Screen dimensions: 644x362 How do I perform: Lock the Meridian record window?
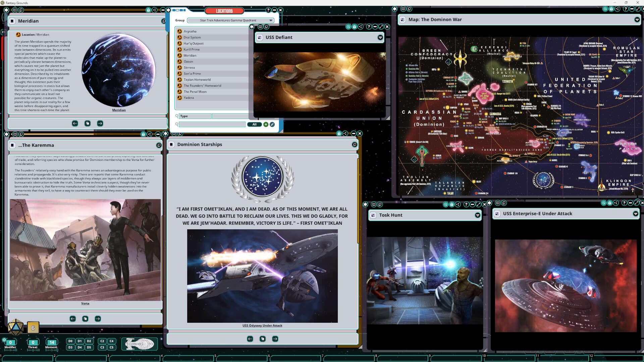pyautogui.click(x=149, y=10)
